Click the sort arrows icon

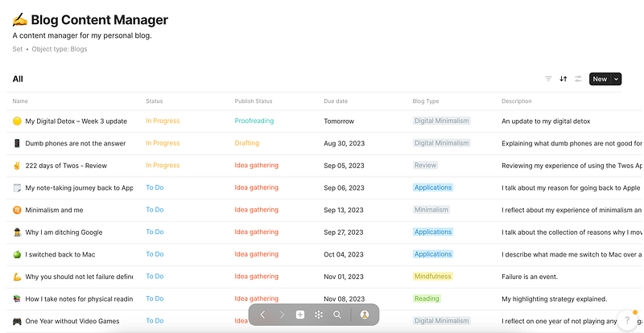pos(563,79)
